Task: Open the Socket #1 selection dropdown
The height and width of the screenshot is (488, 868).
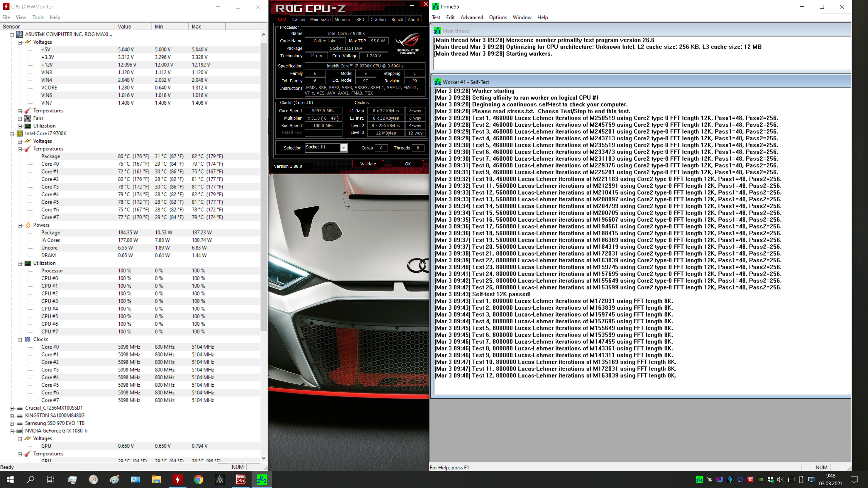Action: [344, 148]
